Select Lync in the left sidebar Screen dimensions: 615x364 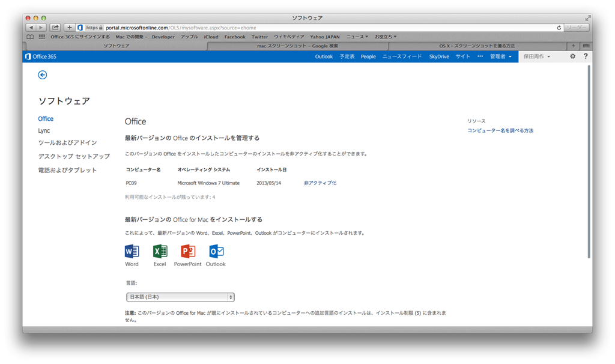click(44, 130)
